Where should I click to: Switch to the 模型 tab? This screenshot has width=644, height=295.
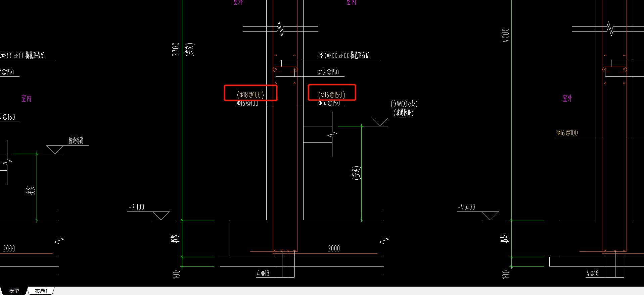click(x=14, y=291)
